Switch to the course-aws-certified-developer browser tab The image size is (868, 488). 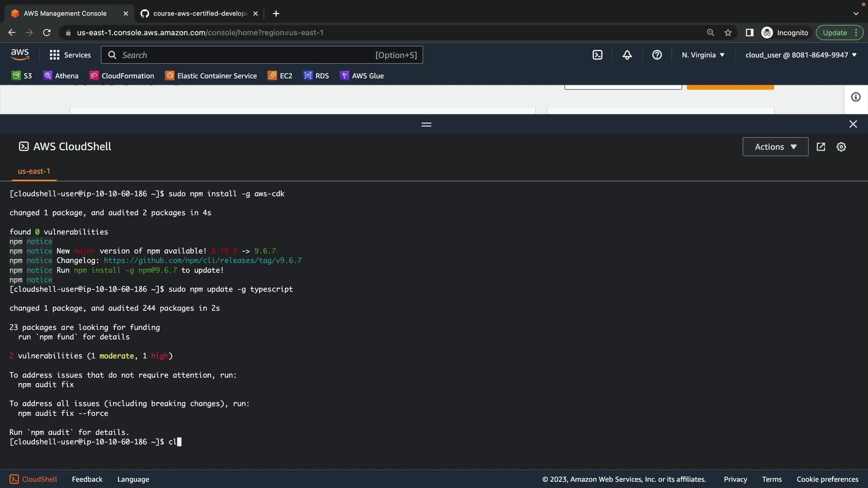(199, 14)
